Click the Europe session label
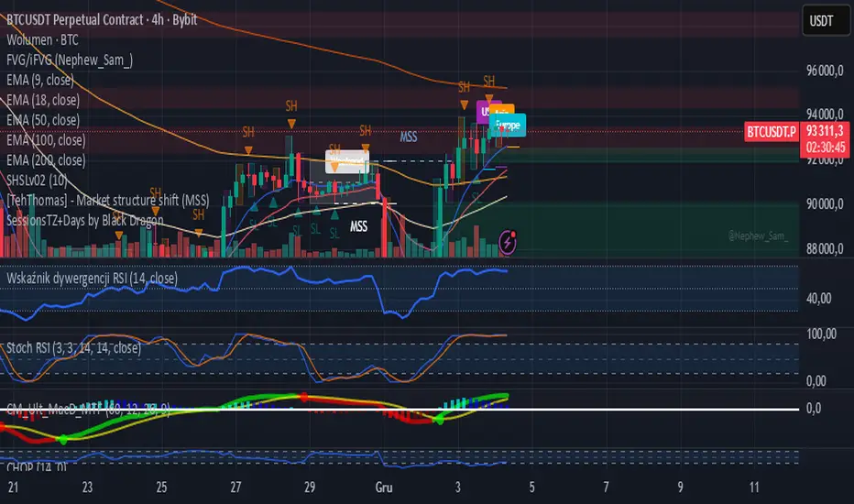 [508, 126]
